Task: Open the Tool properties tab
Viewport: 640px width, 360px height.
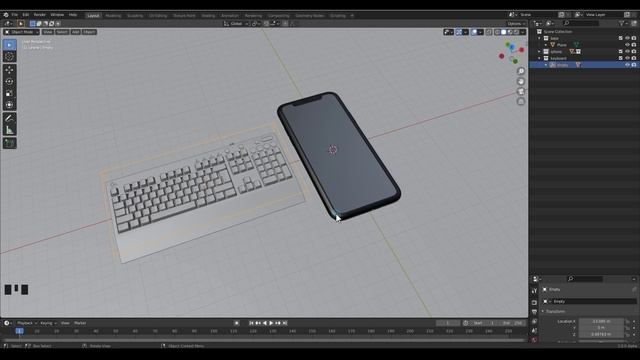Action: (x=534, y=291)
